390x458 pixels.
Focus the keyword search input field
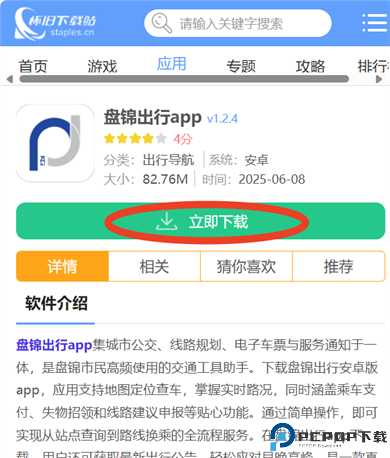tap(238, 23)
